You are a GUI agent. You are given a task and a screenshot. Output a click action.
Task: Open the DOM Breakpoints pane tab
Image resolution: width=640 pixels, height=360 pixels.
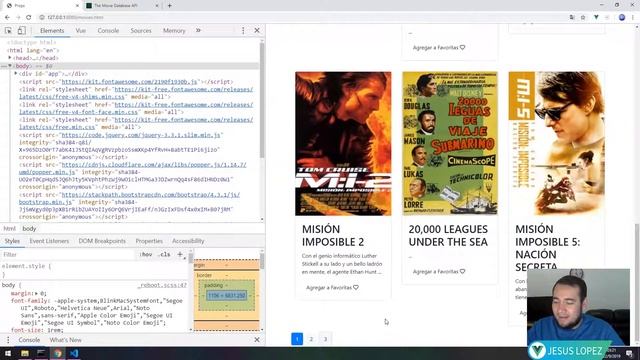pos(102,241)
